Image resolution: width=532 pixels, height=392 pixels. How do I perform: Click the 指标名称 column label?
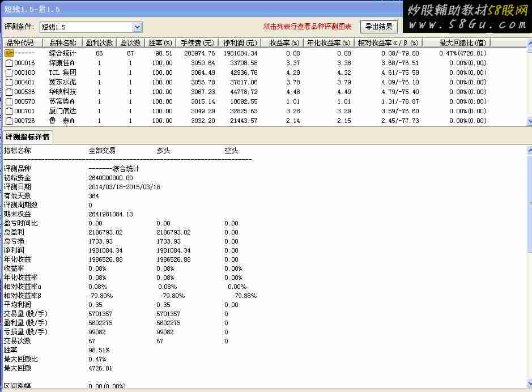(x=18, y=151)
